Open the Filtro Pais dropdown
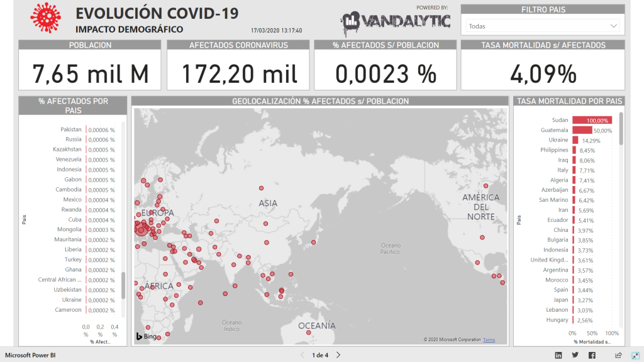The width and height of the screenshot is (644, 362). (543, 26)
